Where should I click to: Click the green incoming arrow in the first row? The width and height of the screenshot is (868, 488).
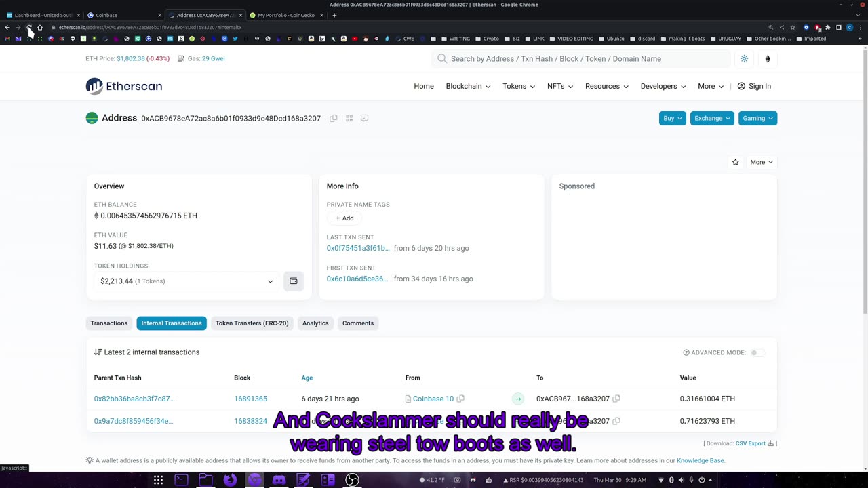click(518, 399)
